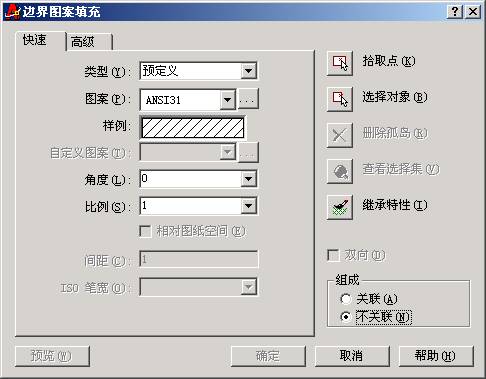Click the 继承特性 inherit properties icon
Image resolution: width=486 pixels, height=379 pixels.
340,207
